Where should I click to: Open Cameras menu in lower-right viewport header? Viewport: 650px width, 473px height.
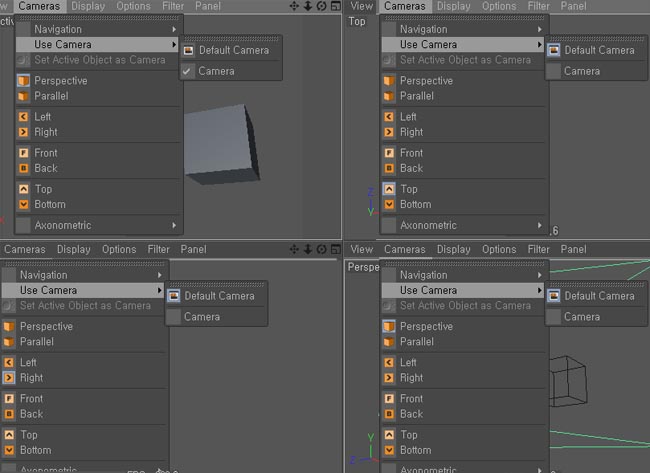click(x=405, y=249)
